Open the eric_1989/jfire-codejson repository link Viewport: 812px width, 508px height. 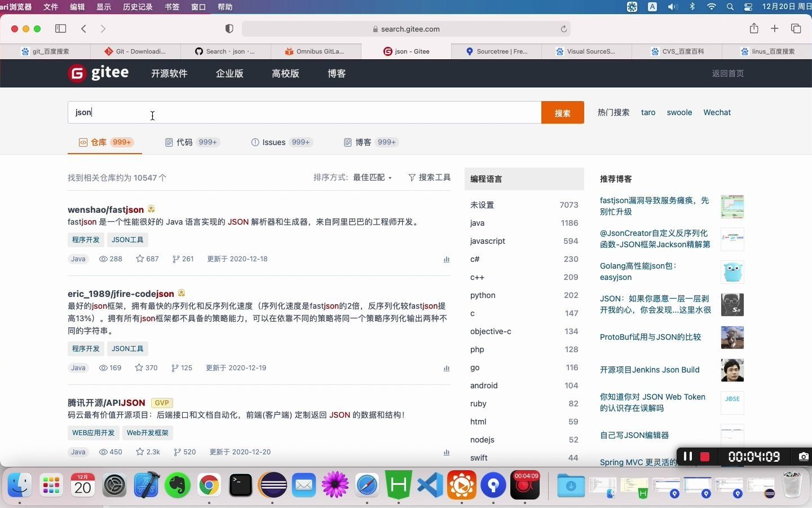point(121,294)
